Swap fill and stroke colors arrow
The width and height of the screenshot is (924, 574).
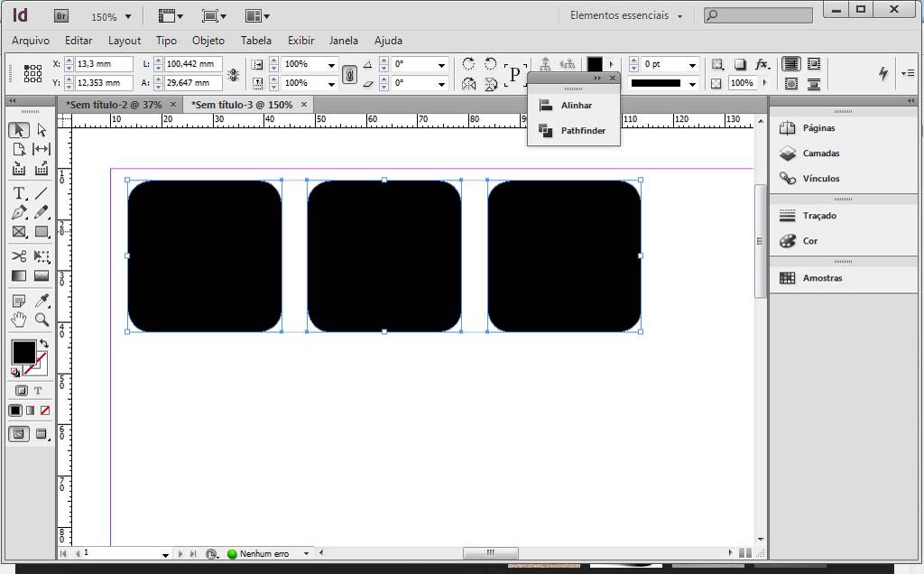click(x=43, y=344)
